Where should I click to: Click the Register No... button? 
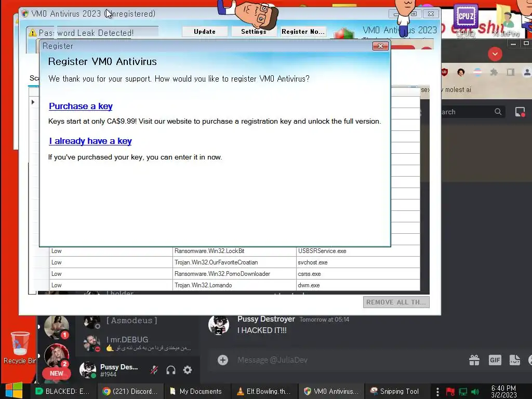click(303, 32)
